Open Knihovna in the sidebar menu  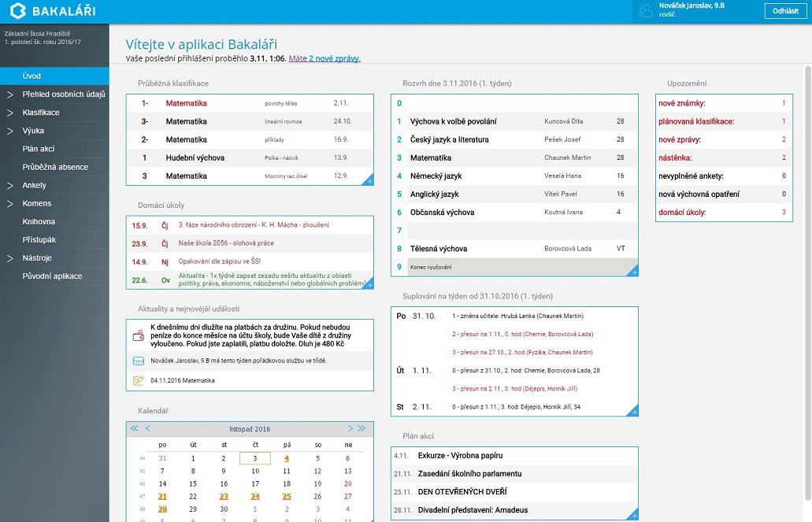(39, 222)
